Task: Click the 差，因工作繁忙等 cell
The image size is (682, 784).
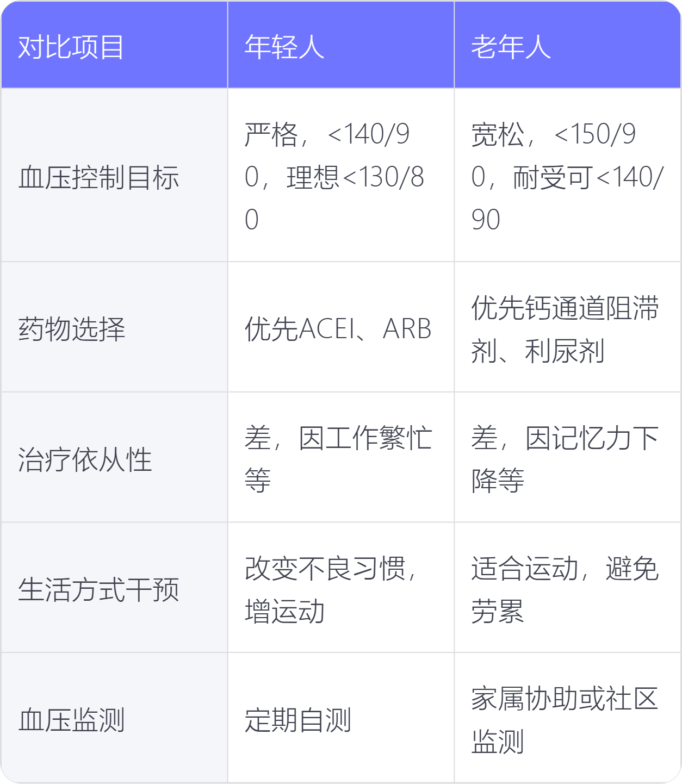Action: click(x=341, y=458)
